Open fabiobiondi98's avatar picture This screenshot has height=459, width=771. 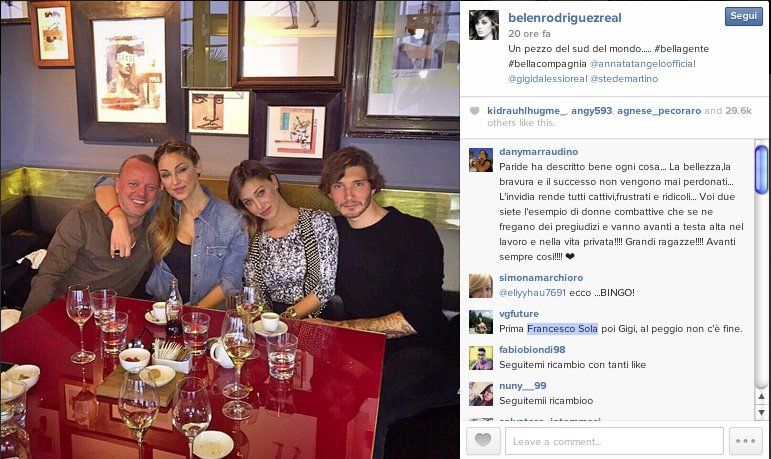pos(480,358)
